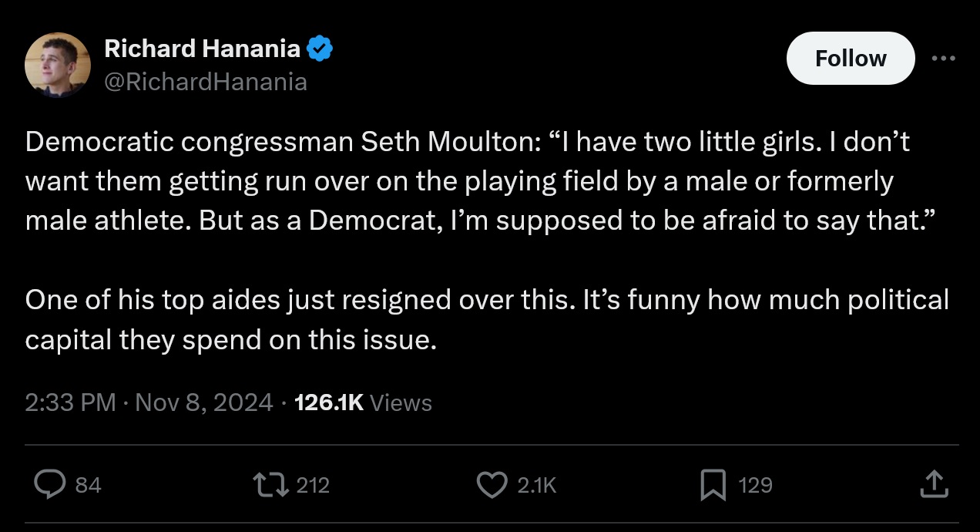Click the 129 bookmarks count

(755, 485)
